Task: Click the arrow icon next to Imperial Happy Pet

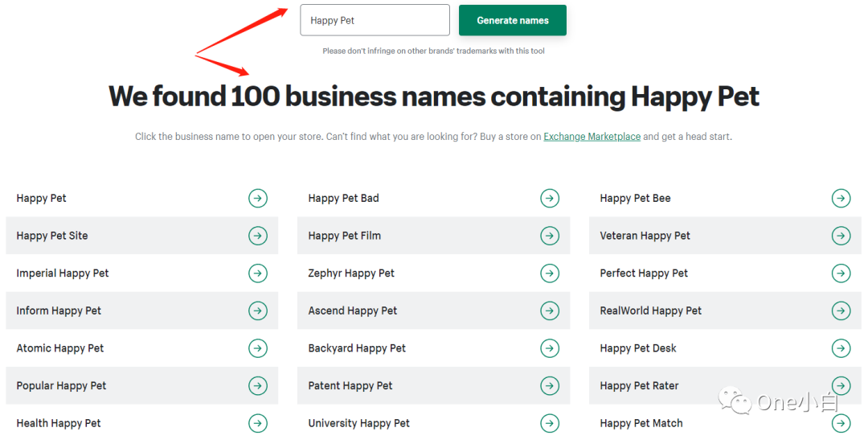Action: click(x=257, y=273)
